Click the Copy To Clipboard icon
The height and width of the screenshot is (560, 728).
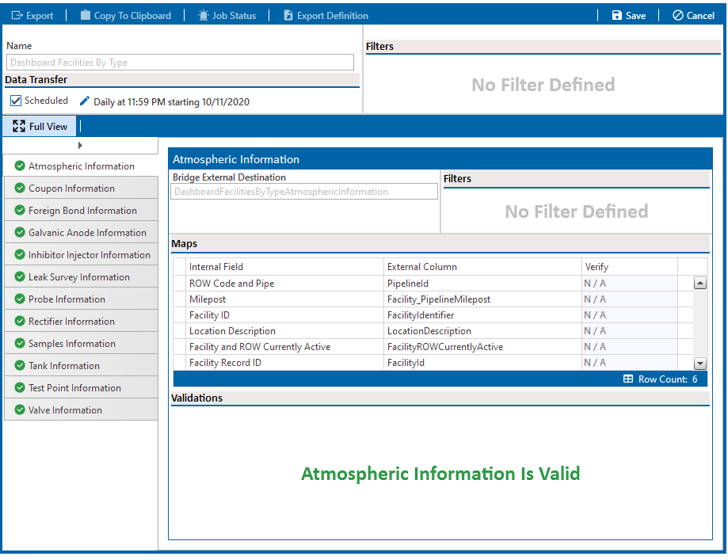[86, 15]
